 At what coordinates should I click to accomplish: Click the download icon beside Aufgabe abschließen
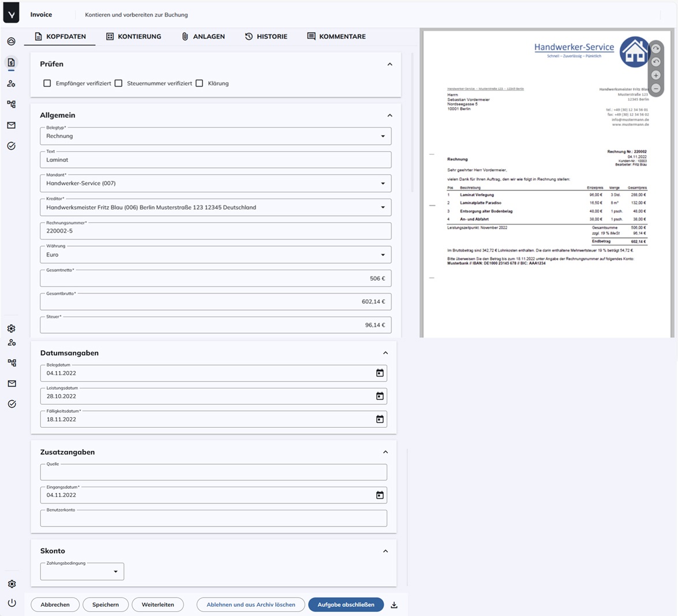point(394,605)
